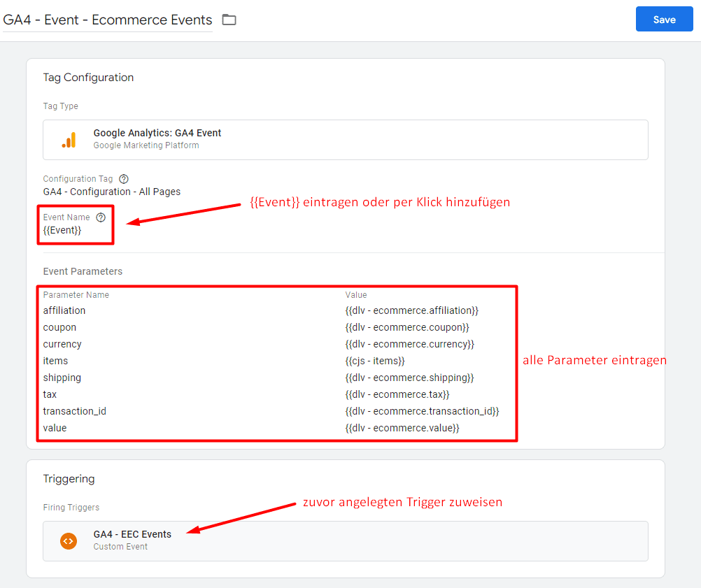Open help icon beside Event Name

coord(101,217)
